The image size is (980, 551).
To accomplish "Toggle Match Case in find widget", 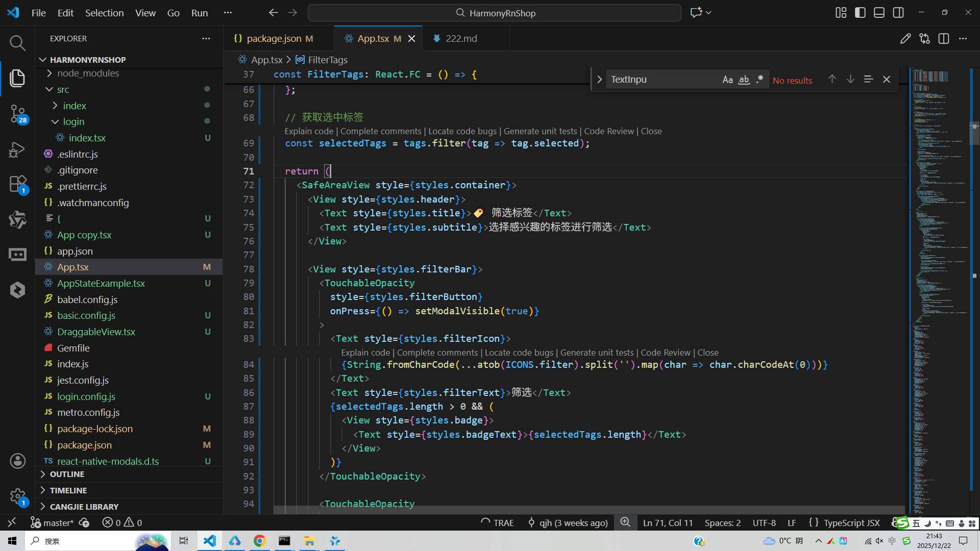I will [x=727, y=80].
